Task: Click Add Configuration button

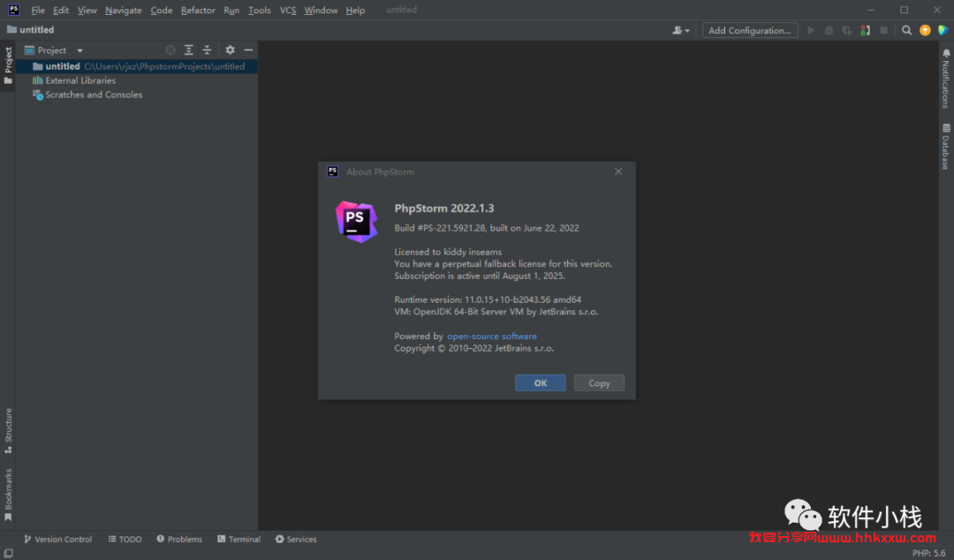Action: (x=750, y=30)
